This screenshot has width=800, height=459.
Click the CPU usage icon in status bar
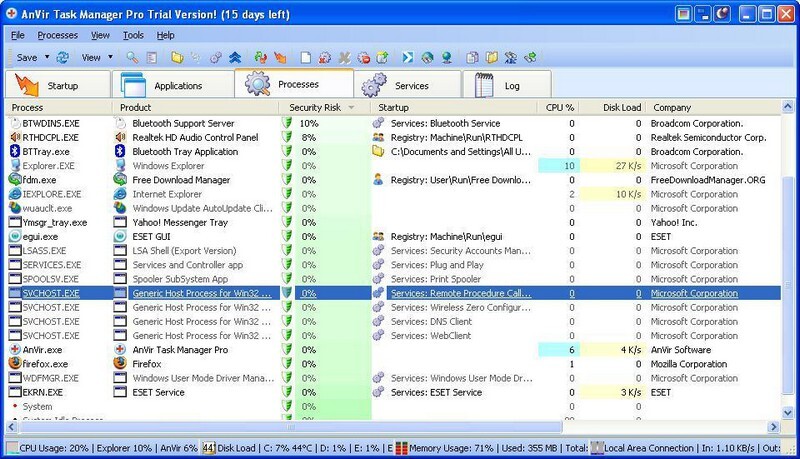pos(13,448)
